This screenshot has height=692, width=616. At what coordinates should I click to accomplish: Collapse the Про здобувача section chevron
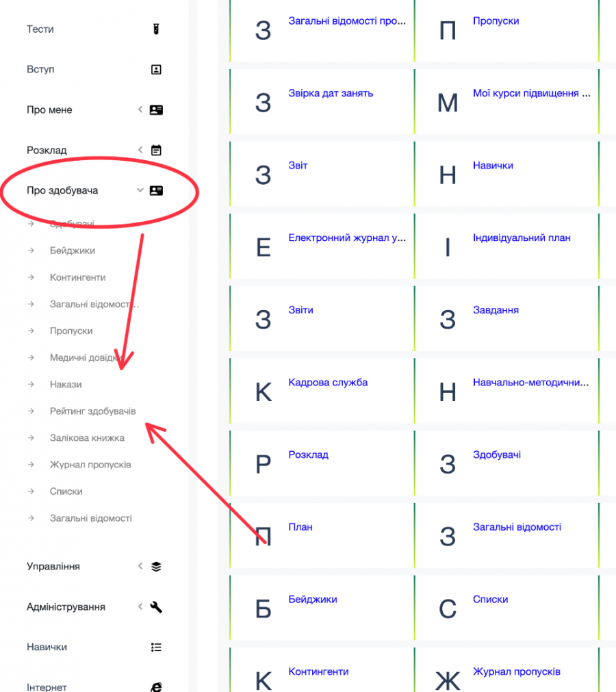click(140, 190)
